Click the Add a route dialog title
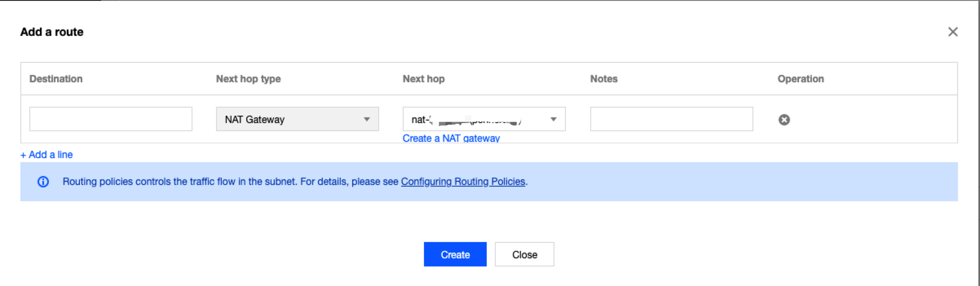This screenshot has height=286, width=980. coord(52,32)
